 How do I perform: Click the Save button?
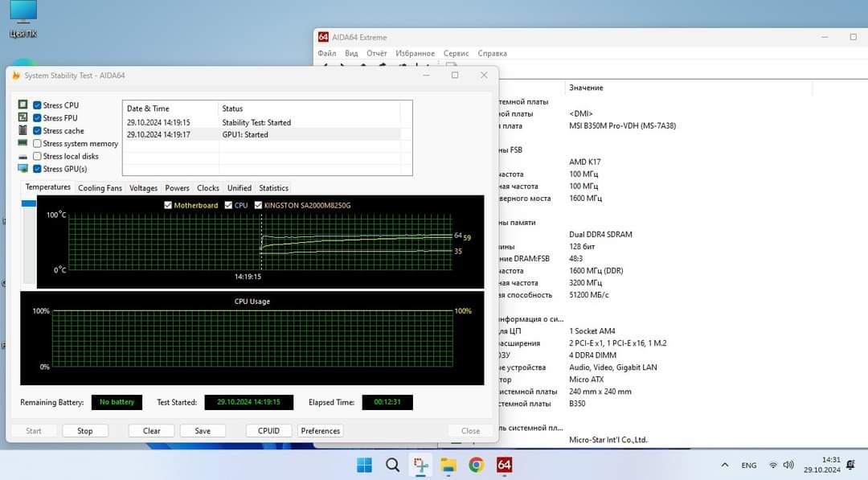tap(203, 431)
